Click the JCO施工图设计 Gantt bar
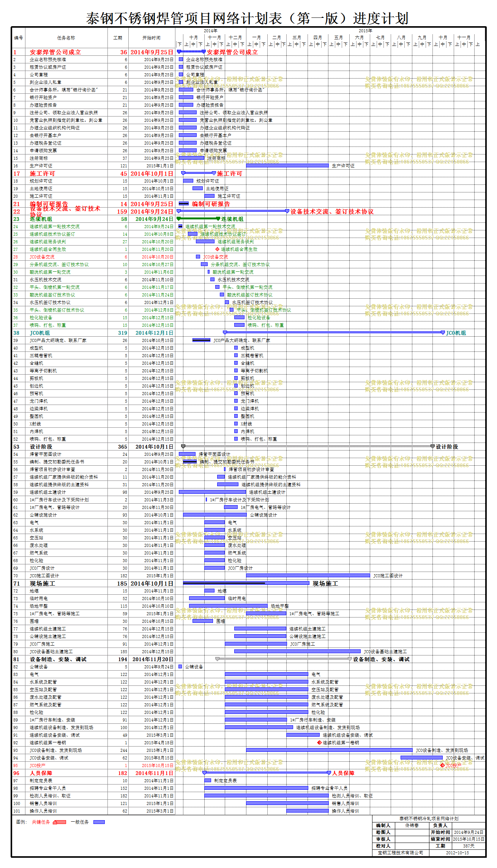This screenshot has height=868, width=497. 308,575
